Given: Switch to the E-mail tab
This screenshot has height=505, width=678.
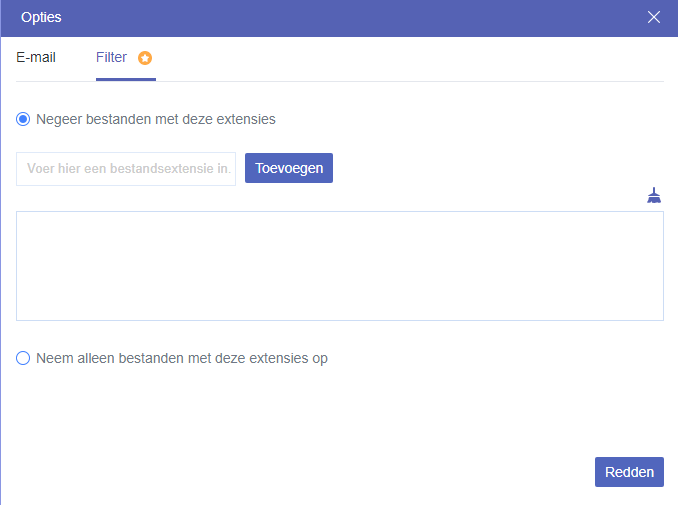Looking at the screenshot, I should (36, 58).
